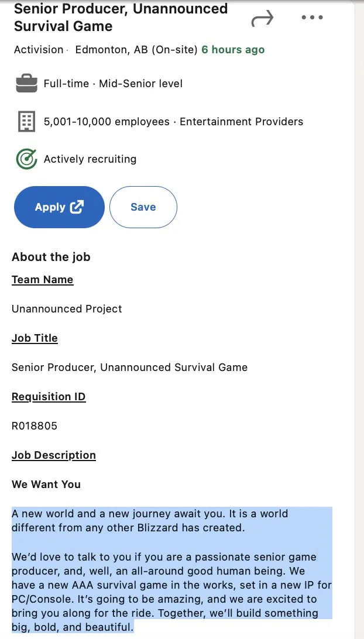
Task: Click the 'About the job' heading
Action: tap(51, 257)
